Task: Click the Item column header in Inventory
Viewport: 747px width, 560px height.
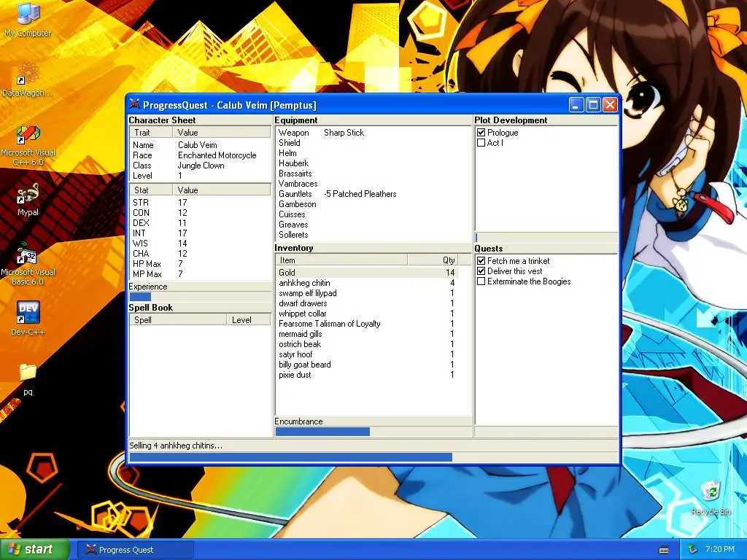Action: click(341, 260)
